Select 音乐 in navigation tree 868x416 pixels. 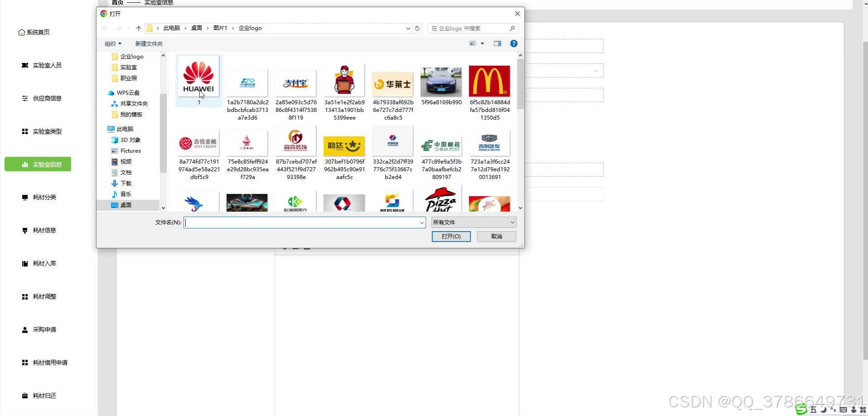[x=121, y=194]
